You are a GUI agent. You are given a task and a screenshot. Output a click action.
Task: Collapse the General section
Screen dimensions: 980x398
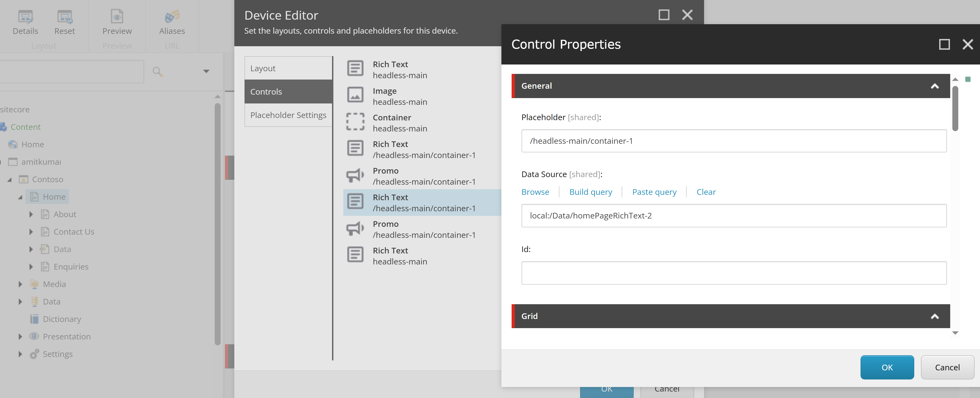pos(935,86)
